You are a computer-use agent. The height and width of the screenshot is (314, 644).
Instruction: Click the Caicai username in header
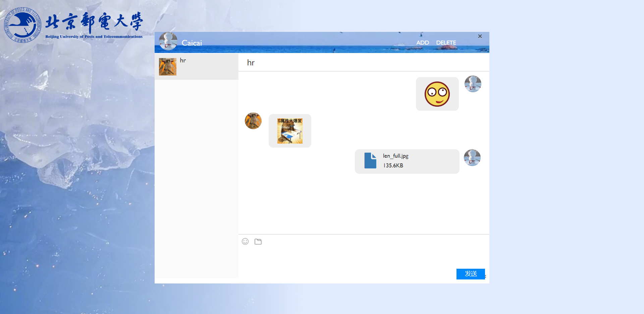(x=192, y=43)
